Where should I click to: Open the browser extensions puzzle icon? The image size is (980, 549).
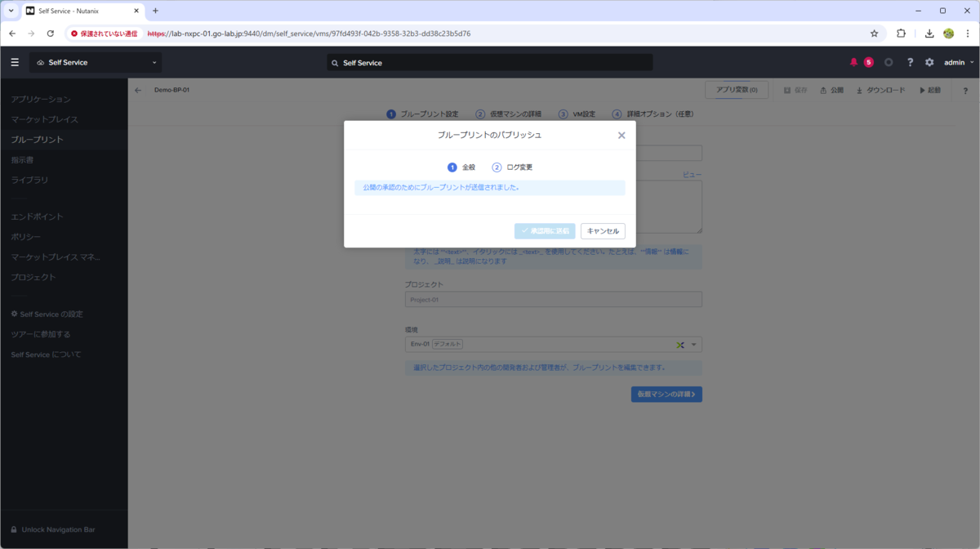[901, 33]
